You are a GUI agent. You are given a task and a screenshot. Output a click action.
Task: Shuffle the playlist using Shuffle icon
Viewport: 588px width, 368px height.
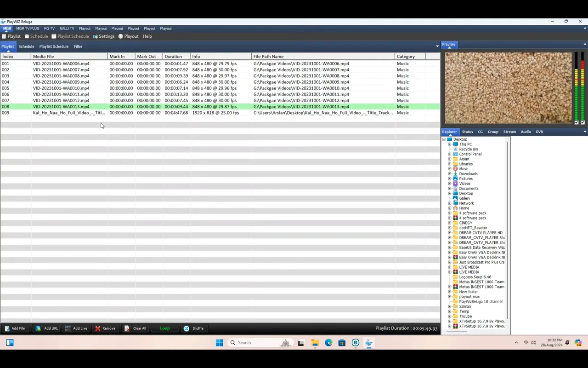(187, 328)
